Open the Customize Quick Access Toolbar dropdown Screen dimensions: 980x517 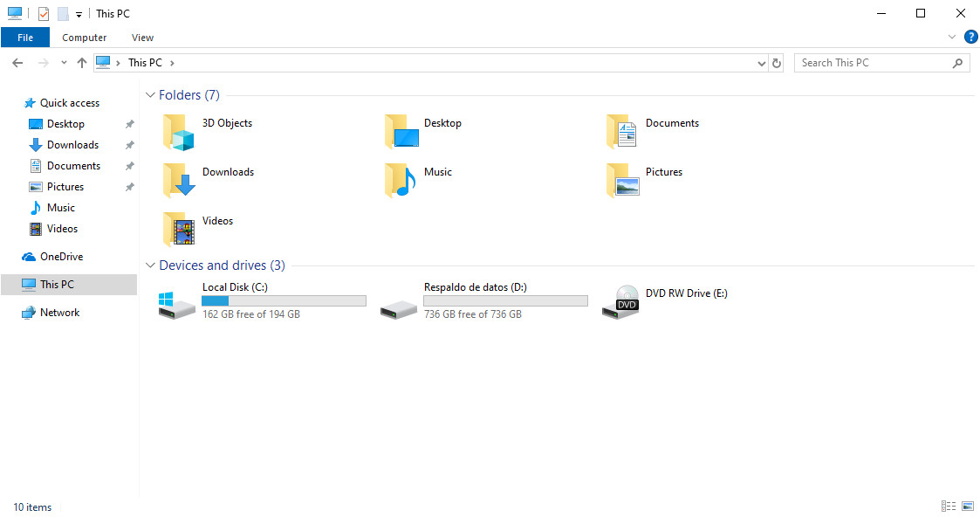click(79, 14)
